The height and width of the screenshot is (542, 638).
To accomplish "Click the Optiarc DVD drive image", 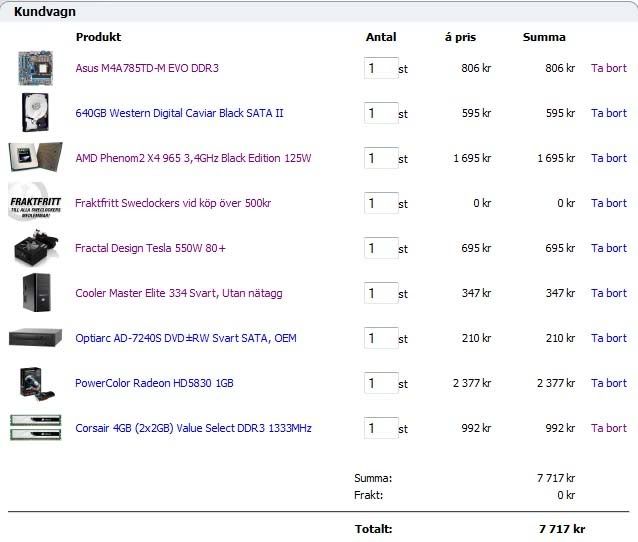I will click(35, 338).
